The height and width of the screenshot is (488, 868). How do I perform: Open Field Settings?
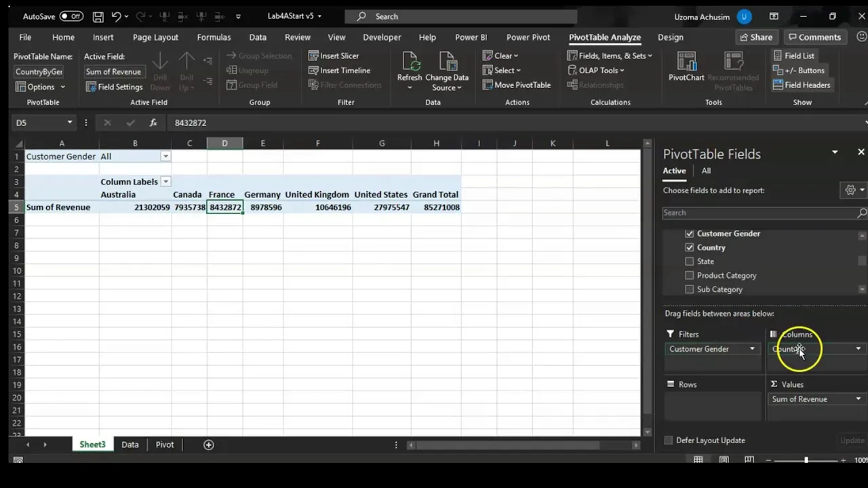click(x=114, y=87)
